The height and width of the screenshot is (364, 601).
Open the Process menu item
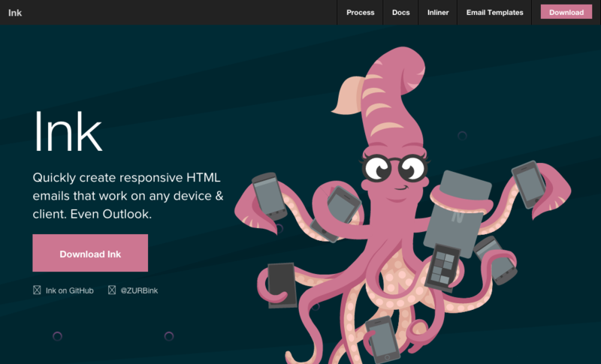point(361,13)
